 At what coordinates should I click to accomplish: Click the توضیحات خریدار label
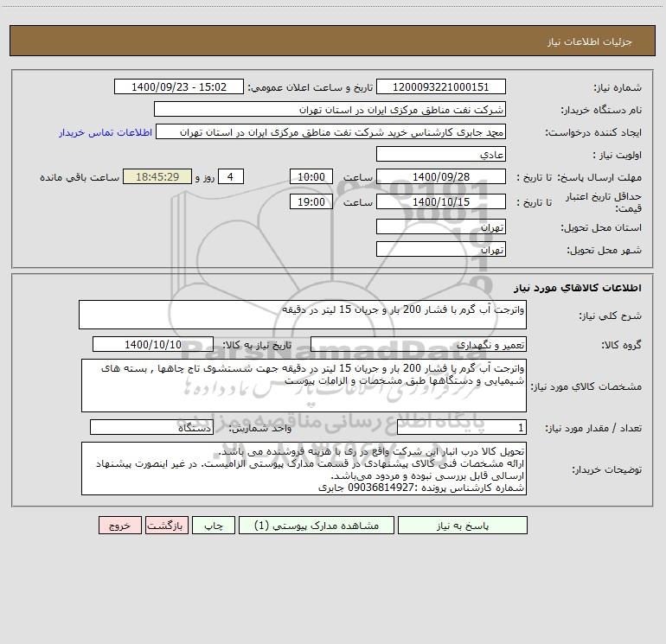click(606, 469)
